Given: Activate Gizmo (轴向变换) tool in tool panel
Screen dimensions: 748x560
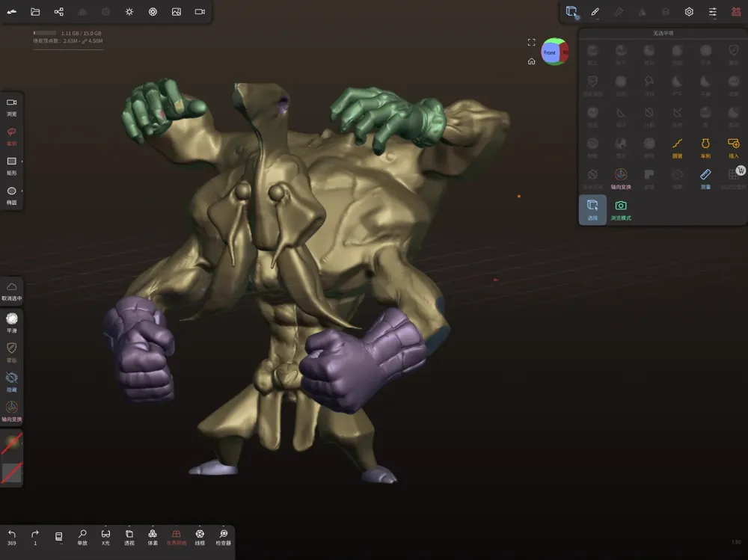Looking at the screenshot, I should (x=621, y=179).
